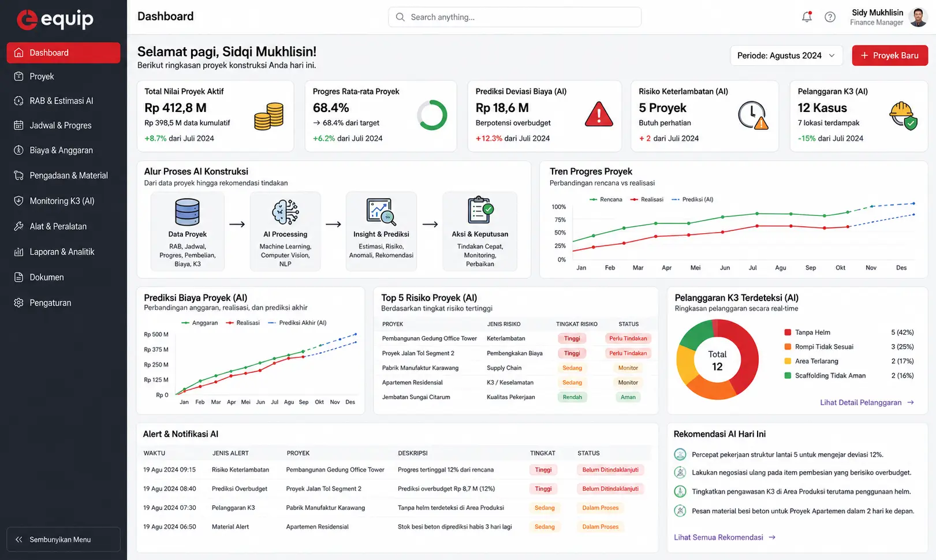Click the Proyek sidebar icon
Screen dimensions: 936x560
point(18,76)
